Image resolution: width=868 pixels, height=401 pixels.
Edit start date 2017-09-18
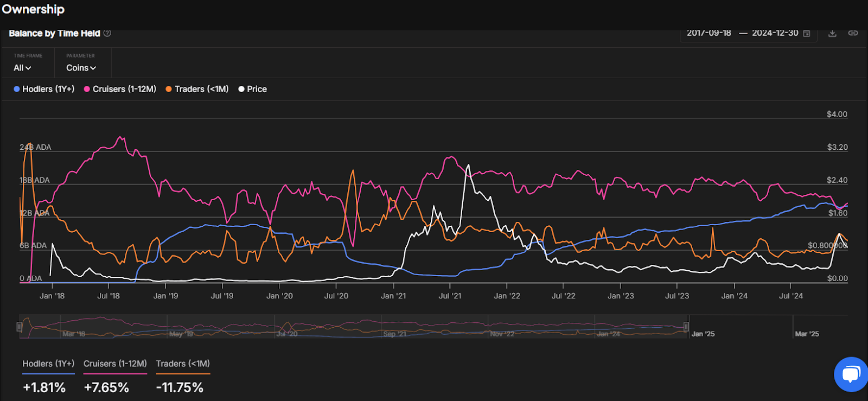click(x=709, y=33)
